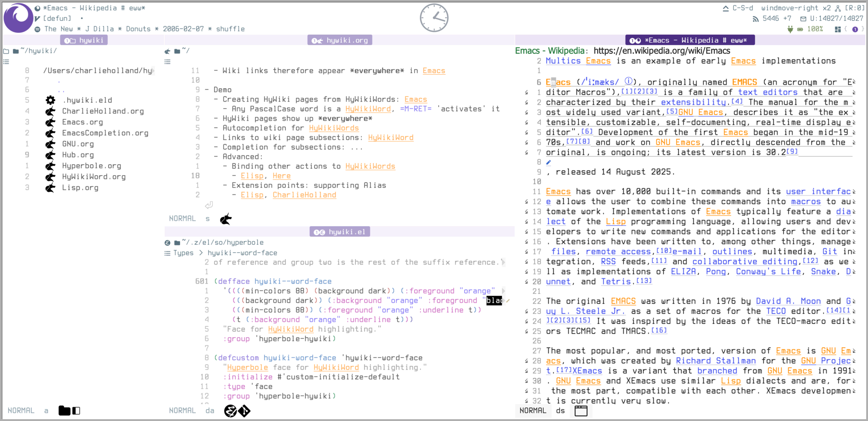Click the info circle icon after Emacs pronunciation
The height and width of the screenshot is (421, 868).
click(x=629, y=81)
